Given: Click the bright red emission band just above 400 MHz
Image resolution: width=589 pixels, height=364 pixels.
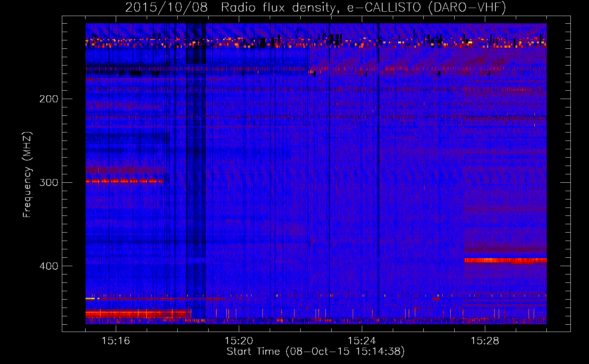Looking at the screenshot, I should coord(505,260).
